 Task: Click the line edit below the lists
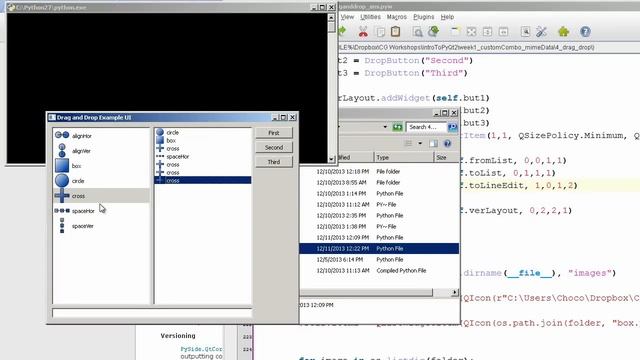pos(152,313)
